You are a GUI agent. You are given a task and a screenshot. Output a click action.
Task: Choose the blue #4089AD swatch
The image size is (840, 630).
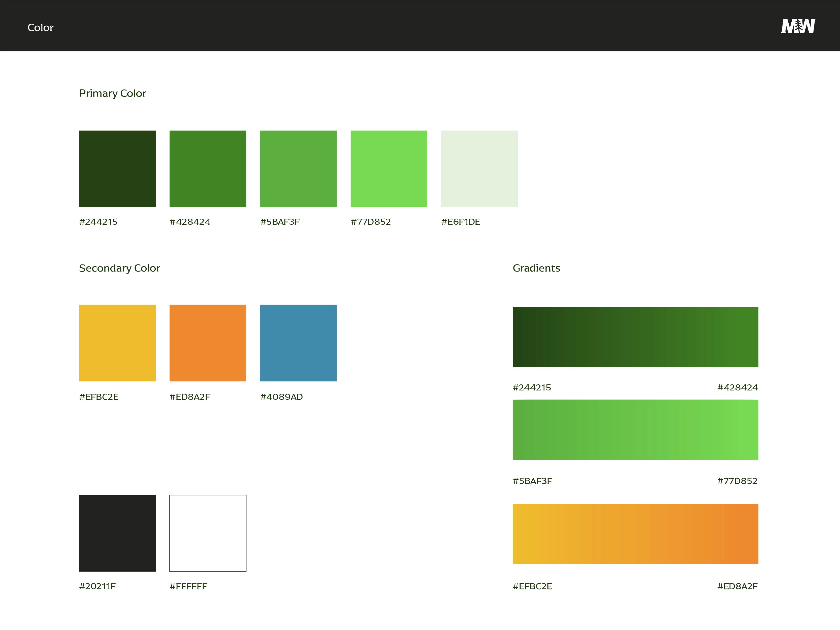tap(298, 343)
